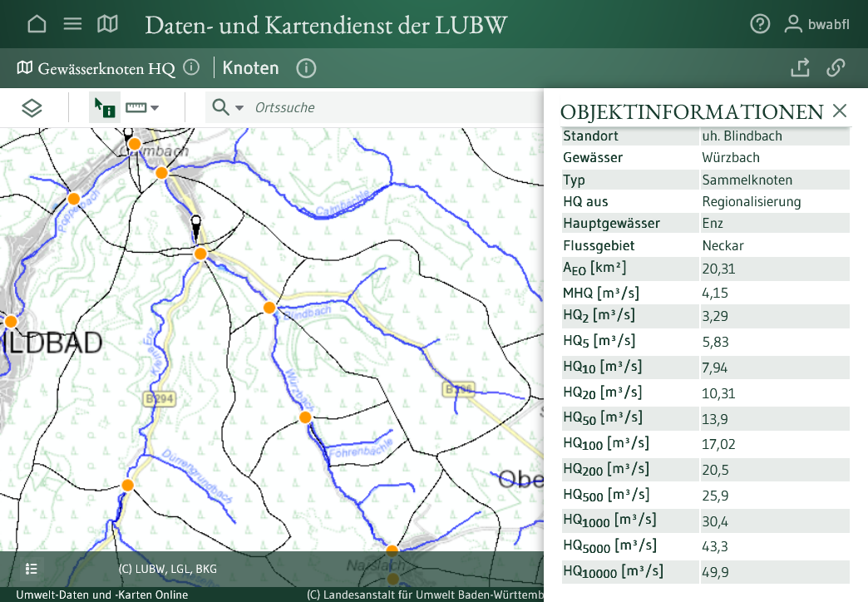Select orange node at Blindbach confluence
Image resolution: width=868 pixels, height=602 pixels.
pos(269,308)
